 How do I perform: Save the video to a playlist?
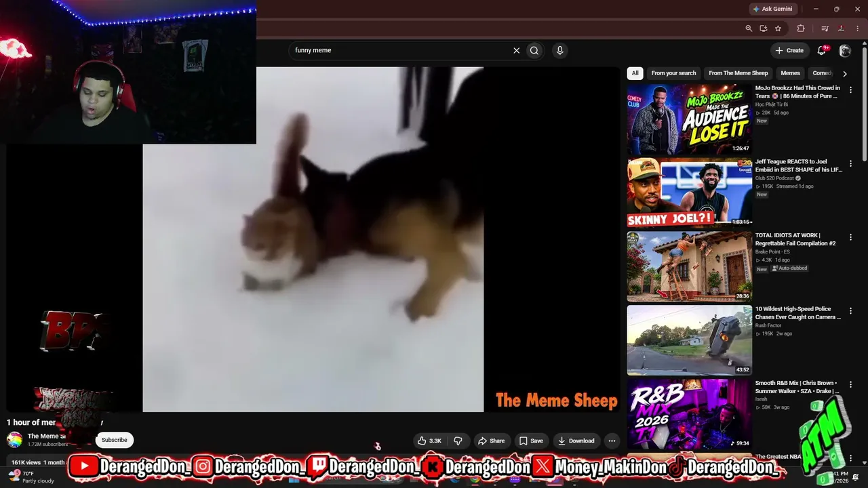[x=532, y=441]
